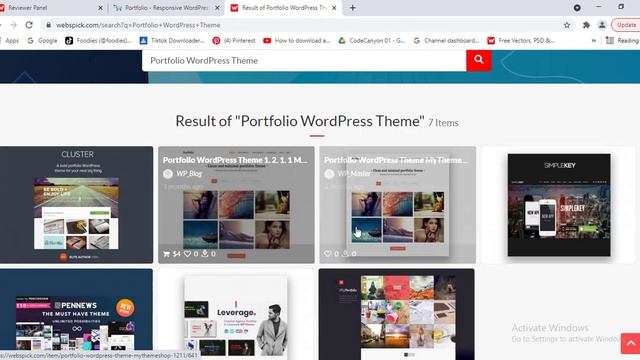Click the address bar URL
Screen dimensions: 640x360
(x=138, y=25)
